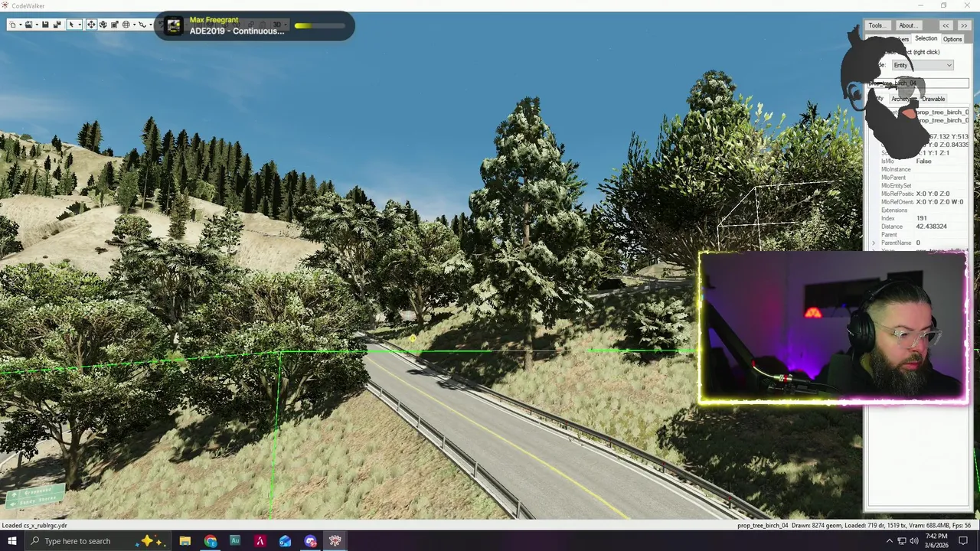The height and width of the screenshot is (551, 980).
Task: Click the Save toolbar icon
Action: pos(45,24)
